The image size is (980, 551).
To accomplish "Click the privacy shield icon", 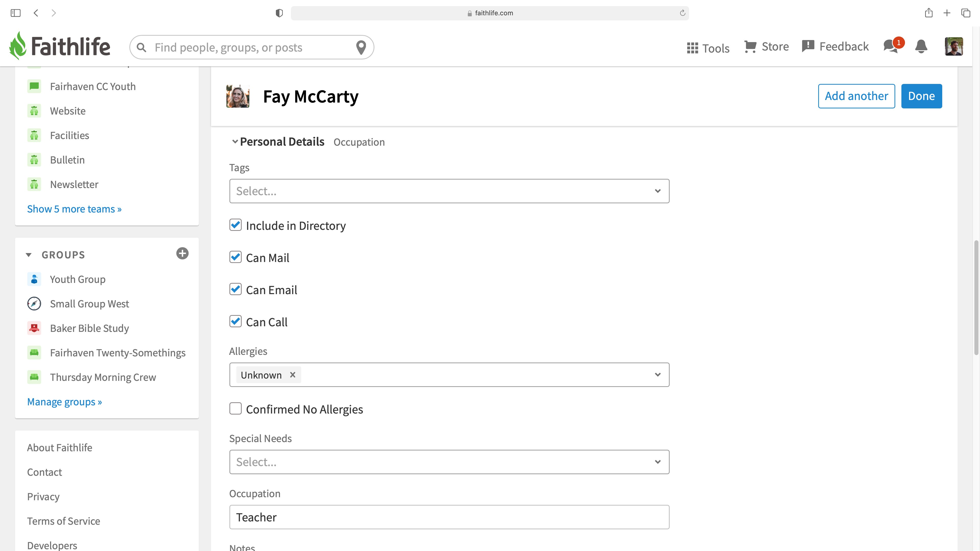I will point(279,13).
